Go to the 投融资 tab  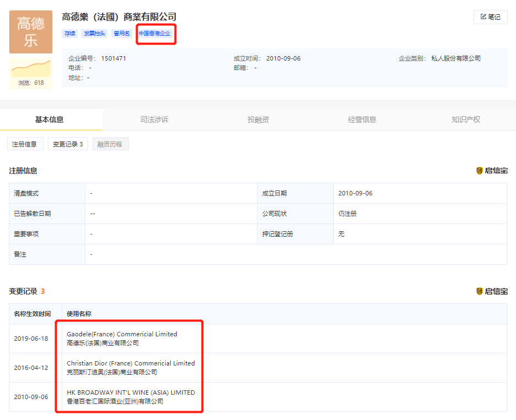click(258, 119)
